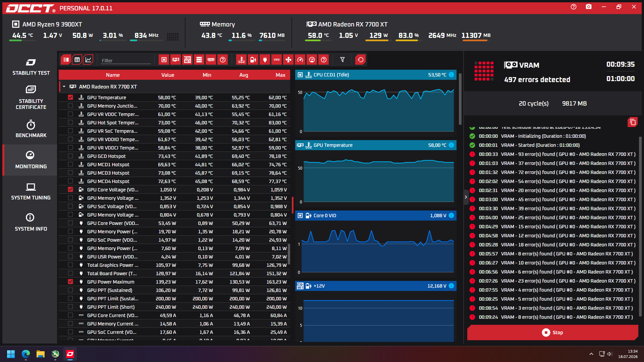Viewport: 644px width, 362px height.
Task: Toggle unknown sensor type question filter
Action: 324,60
